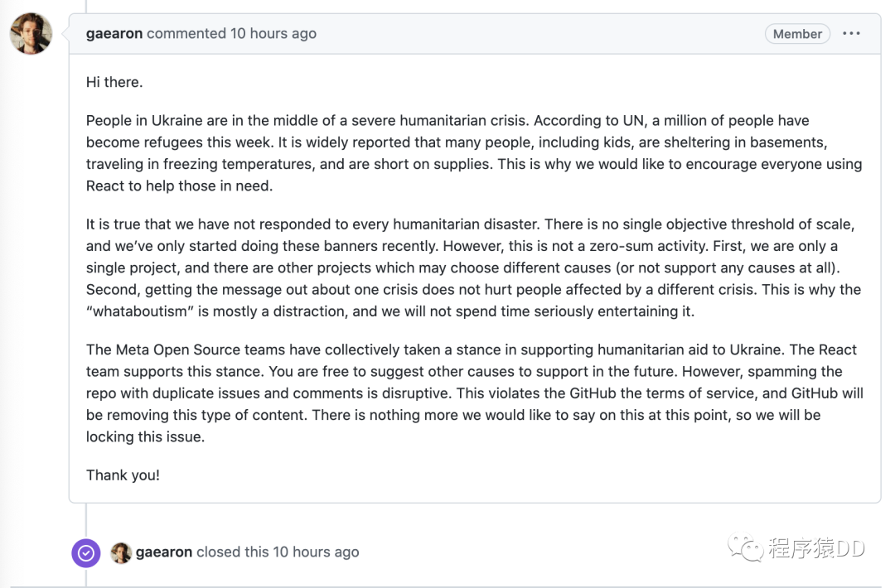Click the "Thank you!" closing line
895x588 pixels.
click(x=123, y=475)
